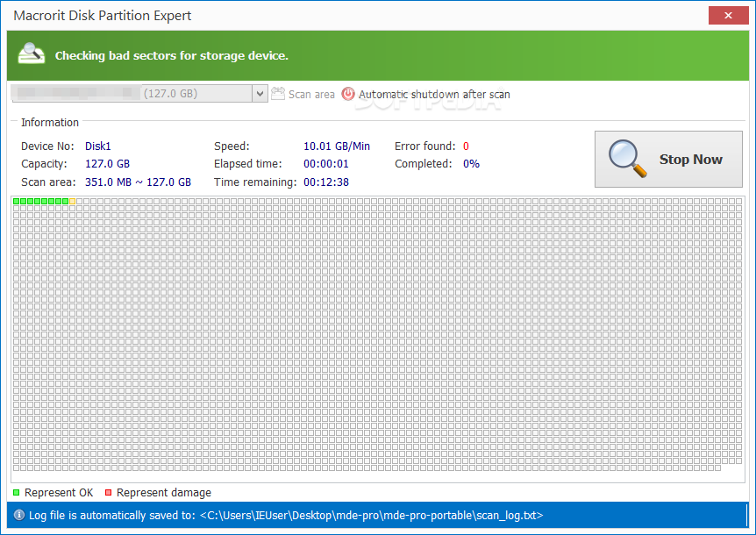Click the Stop Now button
Screen dimensions: 756x535
(x=668, y=159)
